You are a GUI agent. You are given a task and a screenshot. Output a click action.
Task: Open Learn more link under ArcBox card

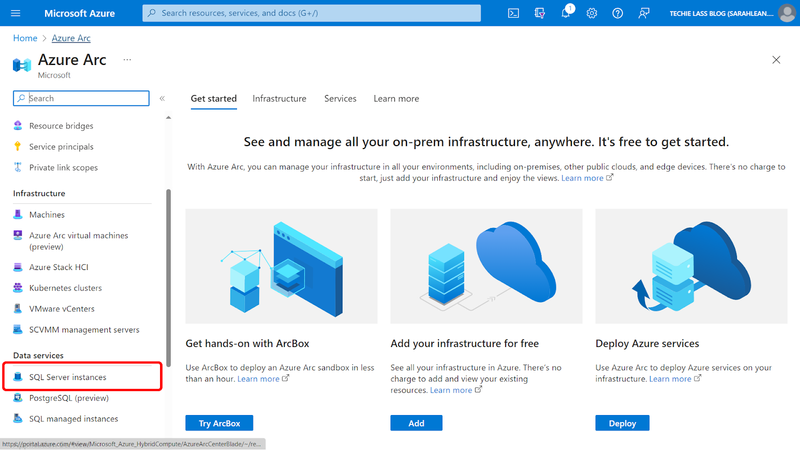point(263,379)
